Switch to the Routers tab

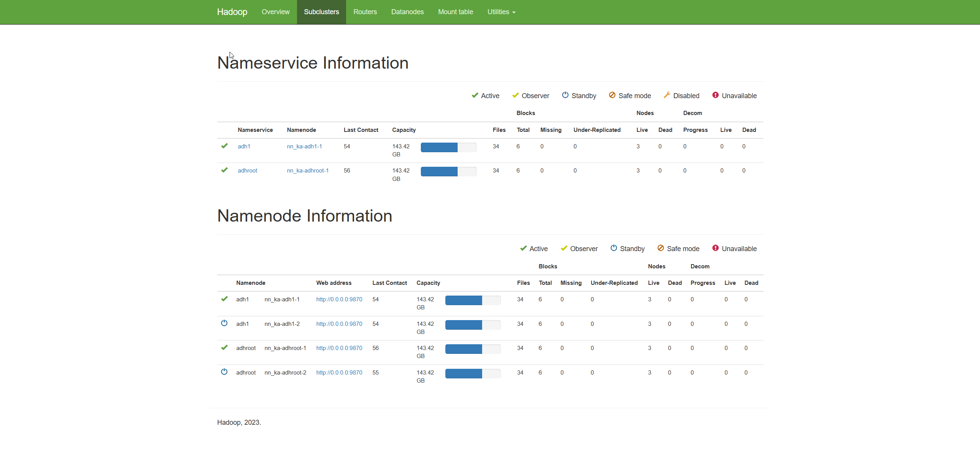click(x=365, y=12)
